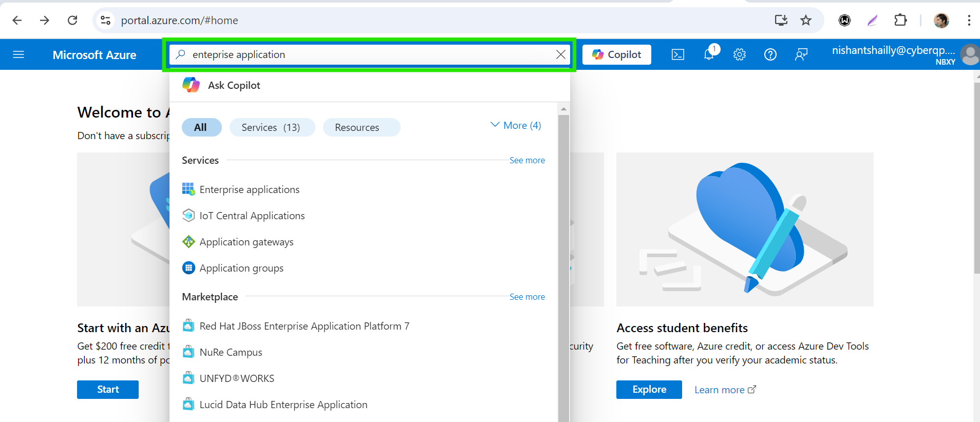Viewport: 980px width, 422px height.
Task: Open the purple feather extension icon
Action: pos(872,20)
